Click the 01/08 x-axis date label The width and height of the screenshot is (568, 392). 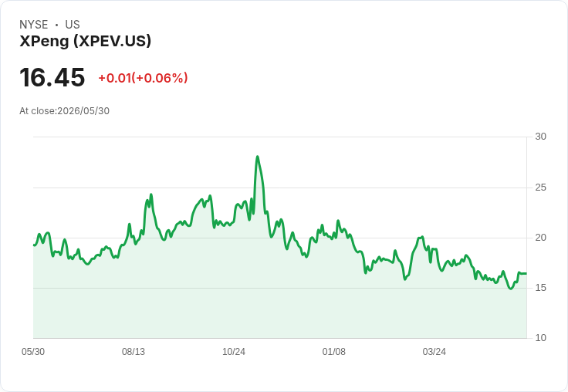tap(334, 352)
